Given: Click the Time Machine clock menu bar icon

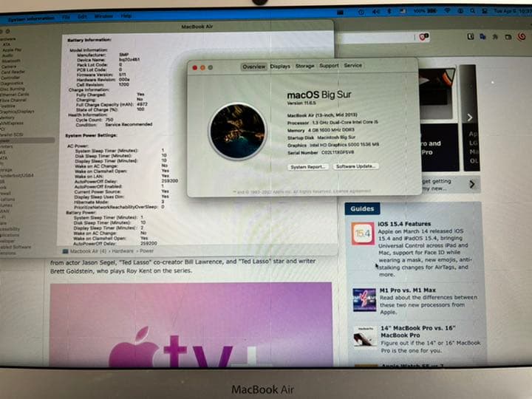Looking at the screenshot, I should coord(361,12).
